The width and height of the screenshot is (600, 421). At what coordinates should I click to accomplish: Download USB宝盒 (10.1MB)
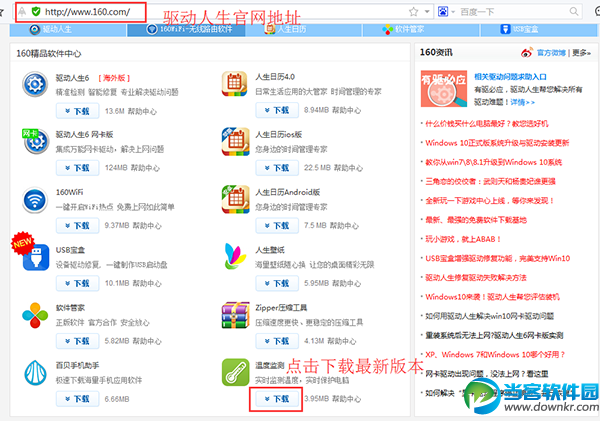[78, 283]
